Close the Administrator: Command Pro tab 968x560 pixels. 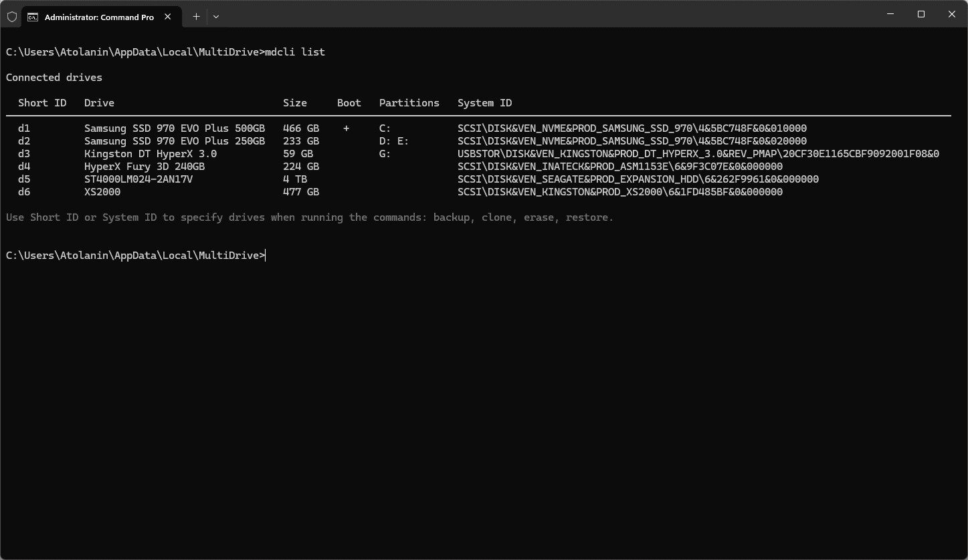point(168,17)
